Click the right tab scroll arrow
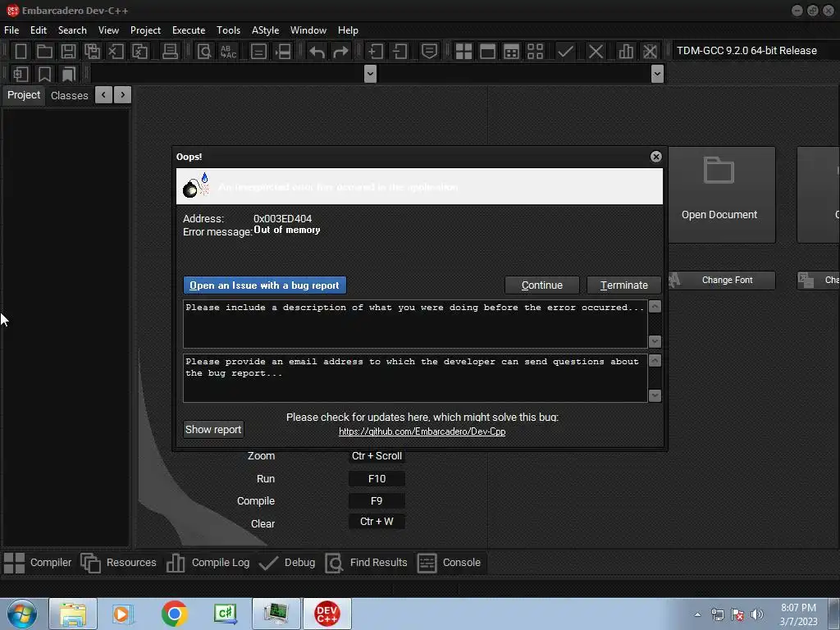 coord(123,95)
